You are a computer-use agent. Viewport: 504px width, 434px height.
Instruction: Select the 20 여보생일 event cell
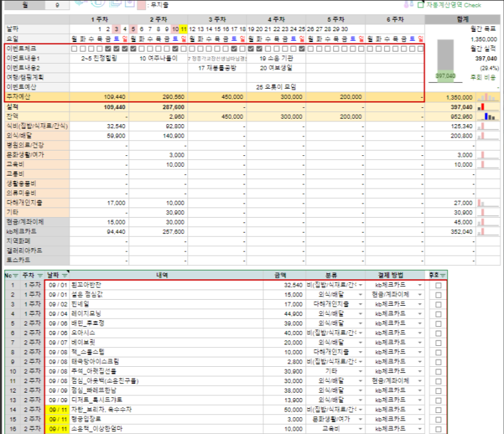(277, 68)
